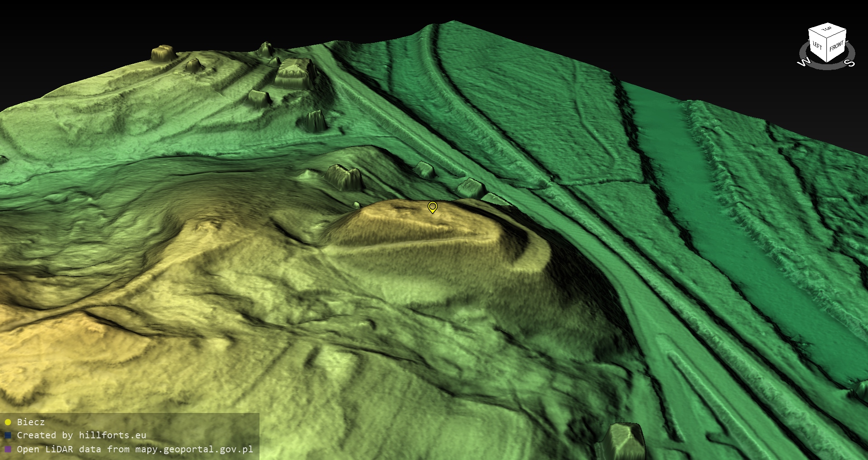This screenshot has width=868, height=460.
Task: Click the FRONT face of the view cube
Action: click(x=836, y=46)
